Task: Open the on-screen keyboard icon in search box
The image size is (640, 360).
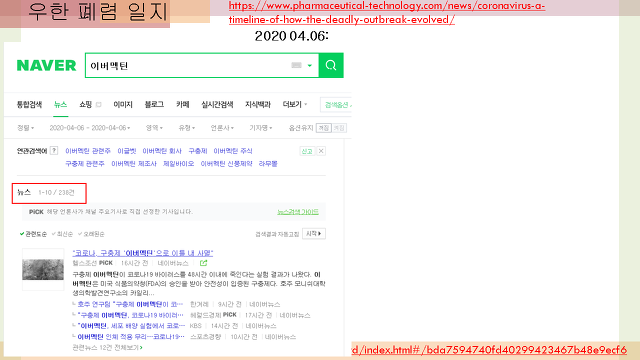Action: pyautogui.click(x=296, y=65)
